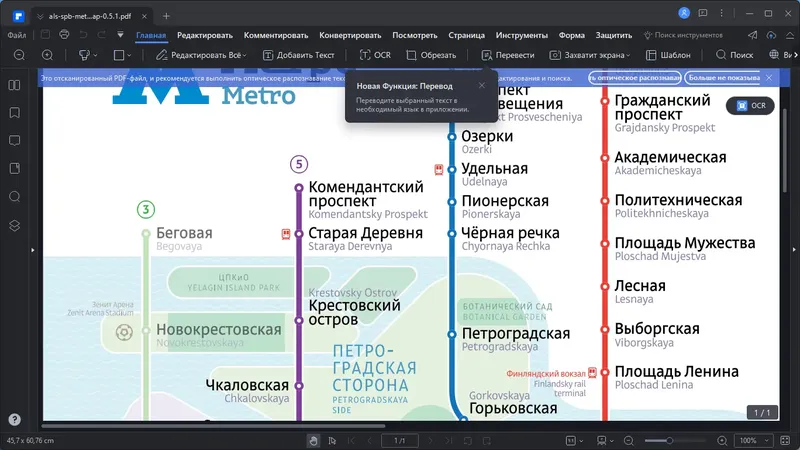Open the Защитить tab
Viewport: 800px width, 450px height.
614,35
